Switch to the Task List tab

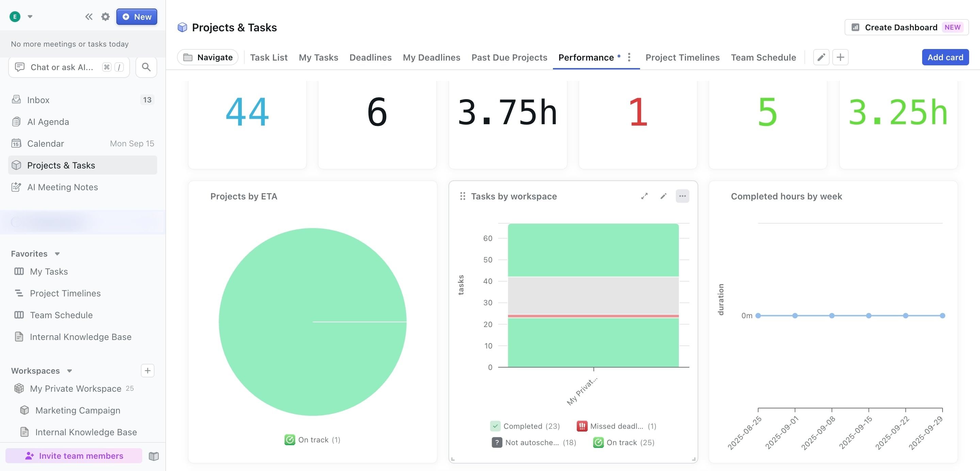[268, 58]
